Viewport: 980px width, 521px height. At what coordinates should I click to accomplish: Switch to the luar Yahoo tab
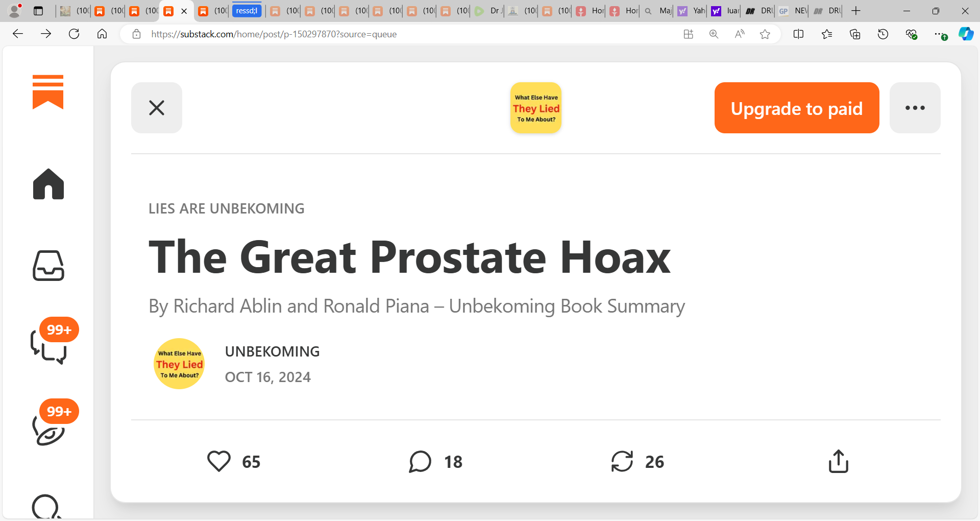click(725, 11)
